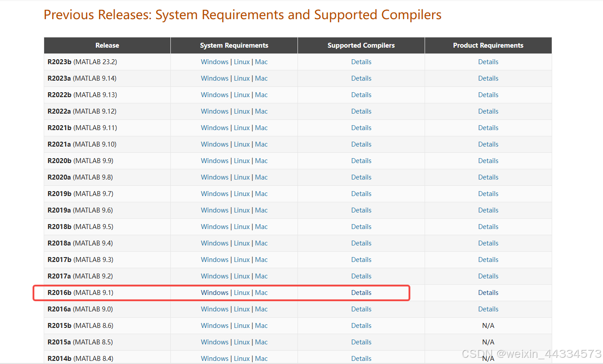Viewport: 603px width, 364px height.
Task: Click the System Requirements column header
Action: (234, 45)
